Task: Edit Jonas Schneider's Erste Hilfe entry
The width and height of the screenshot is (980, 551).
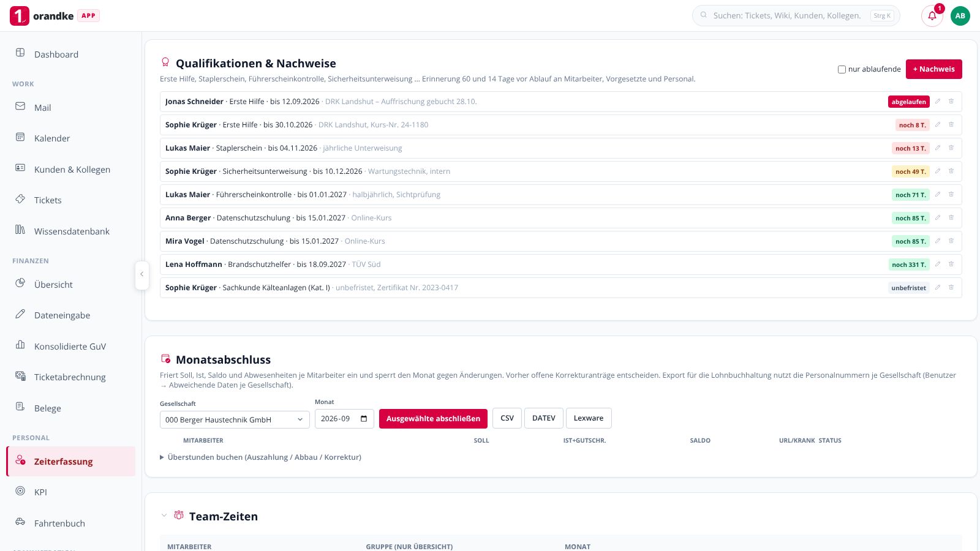Action: click(938, 102)
